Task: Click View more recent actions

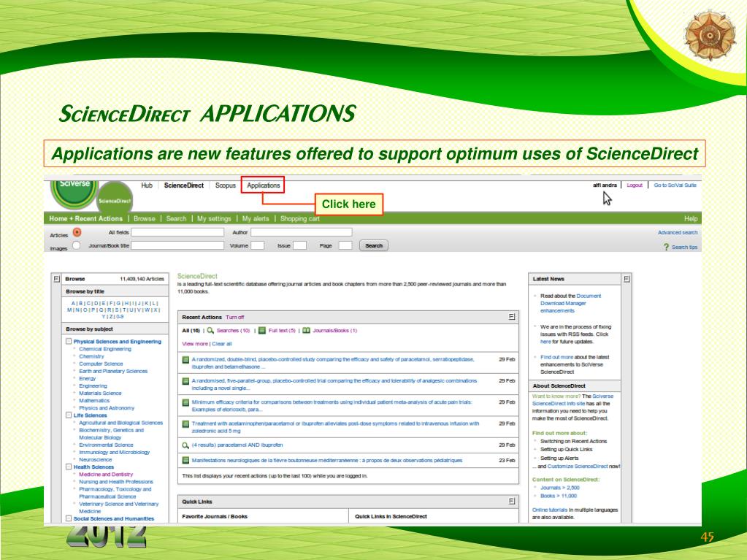Action: (195, 344)
